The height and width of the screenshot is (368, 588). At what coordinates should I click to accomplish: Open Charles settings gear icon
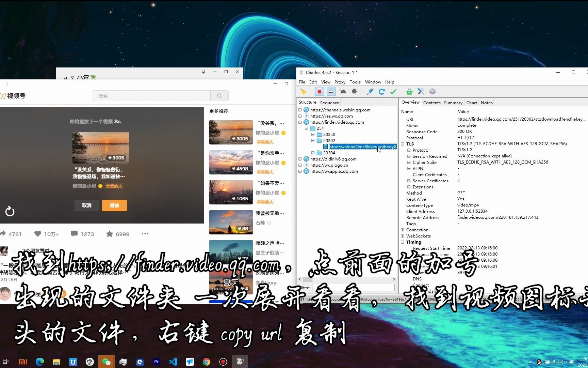(x=432, y=91)
